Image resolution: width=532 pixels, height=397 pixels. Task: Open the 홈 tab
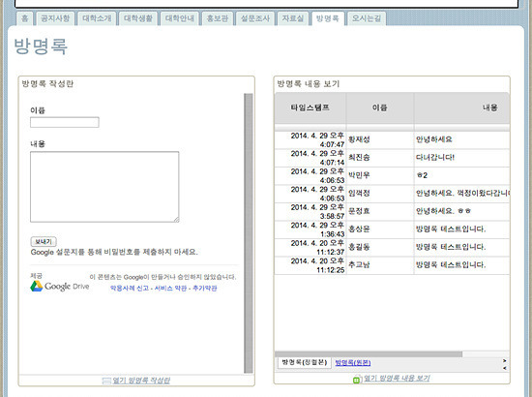click(x=24, y=18)
